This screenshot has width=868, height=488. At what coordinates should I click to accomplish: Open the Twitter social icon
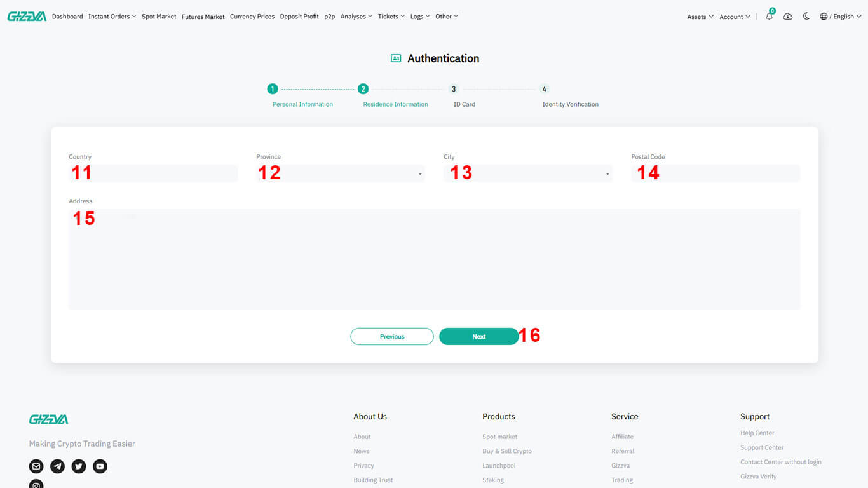click(x=79, y=466)
